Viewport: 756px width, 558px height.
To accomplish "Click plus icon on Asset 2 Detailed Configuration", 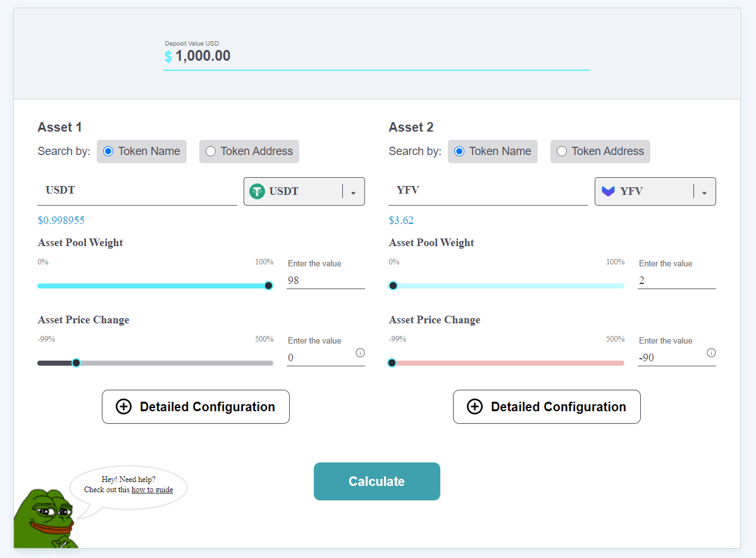I will pos(475,407).
